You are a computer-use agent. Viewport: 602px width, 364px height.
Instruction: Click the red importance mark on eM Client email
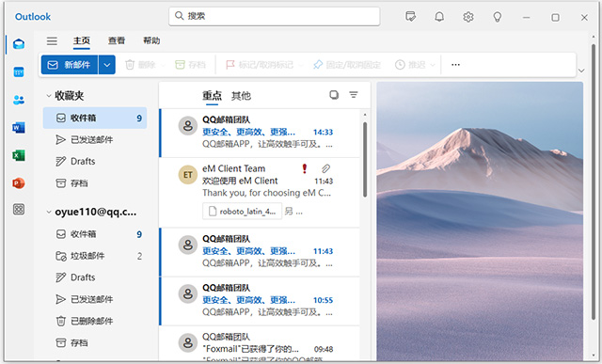click(304, 168)
